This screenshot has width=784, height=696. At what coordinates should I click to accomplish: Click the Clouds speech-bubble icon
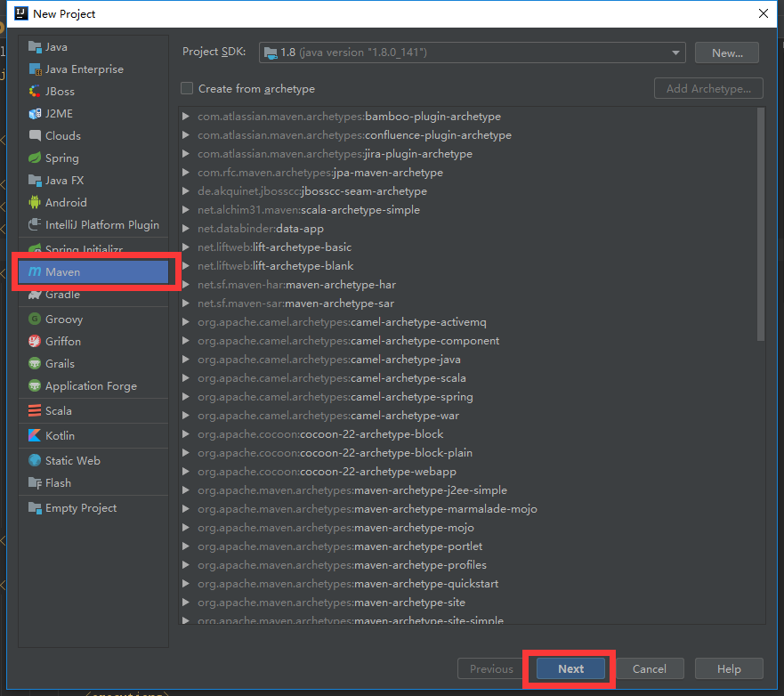(35, 135)
